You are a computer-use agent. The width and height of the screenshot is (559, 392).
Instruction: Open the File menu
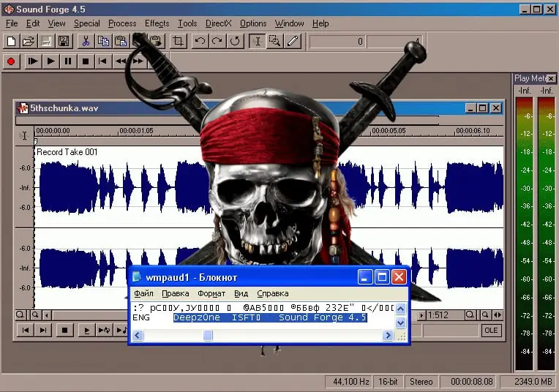click(12, 23)
